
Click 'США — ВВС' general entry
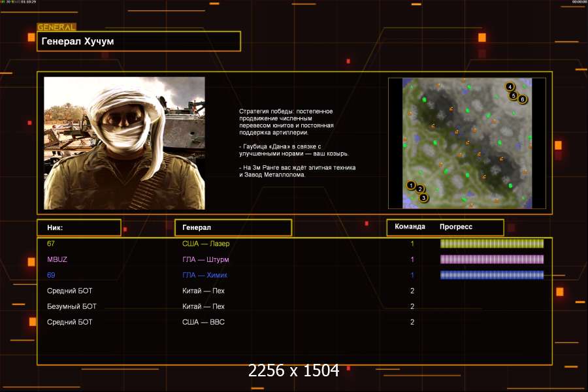[203, 322]
